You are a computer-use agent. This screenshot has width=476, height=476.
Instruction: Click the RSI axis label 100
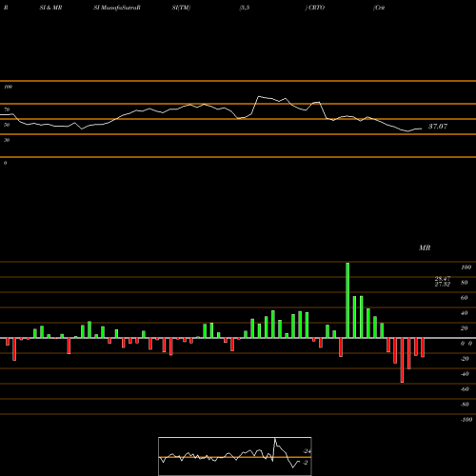[x=8, y=87]
